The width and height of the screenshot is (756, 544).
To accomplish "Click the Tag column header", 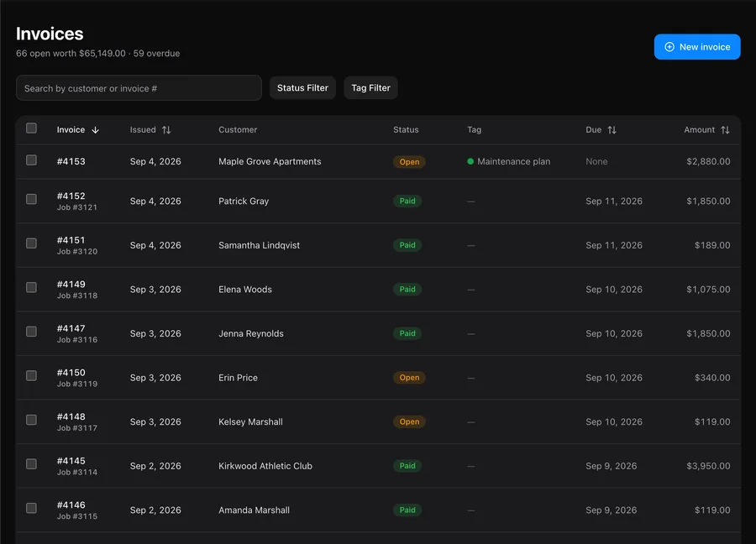I will point(475,130).
